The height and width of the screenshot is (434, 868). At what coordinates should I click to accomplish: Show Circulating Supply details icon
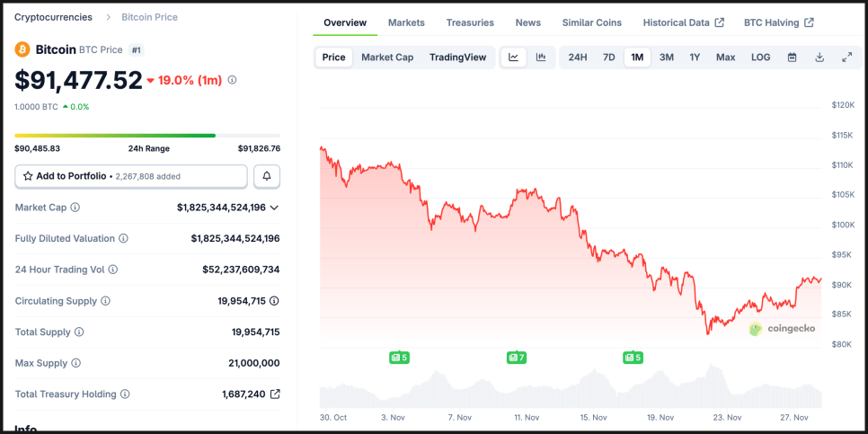[x=274, y=301]
